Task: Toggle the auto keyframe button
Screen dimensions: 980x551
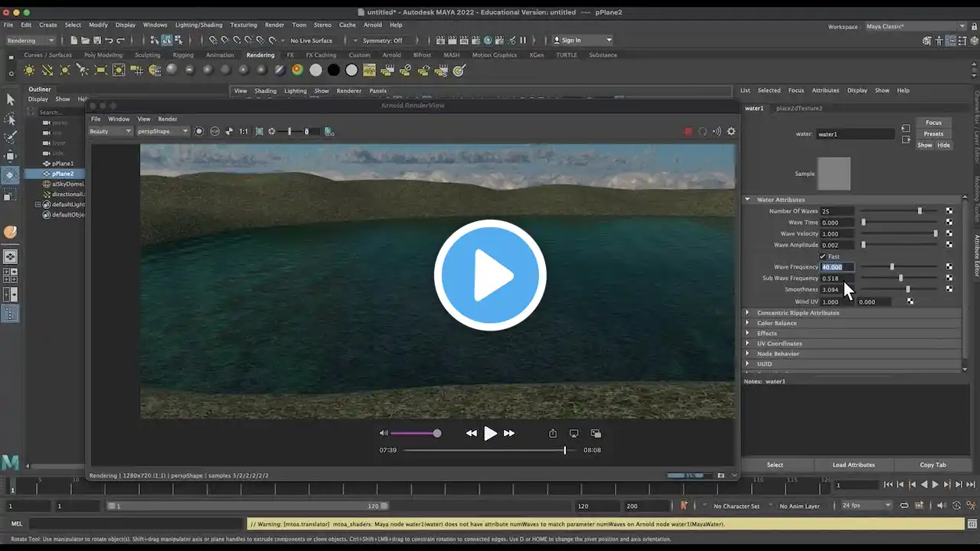Action: click(x=684, y=506)
